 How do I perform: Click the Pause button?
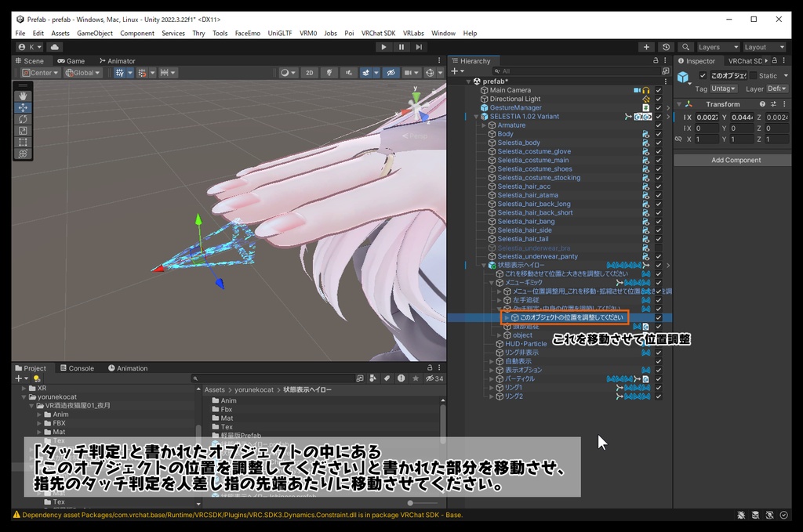click(401, 47)
